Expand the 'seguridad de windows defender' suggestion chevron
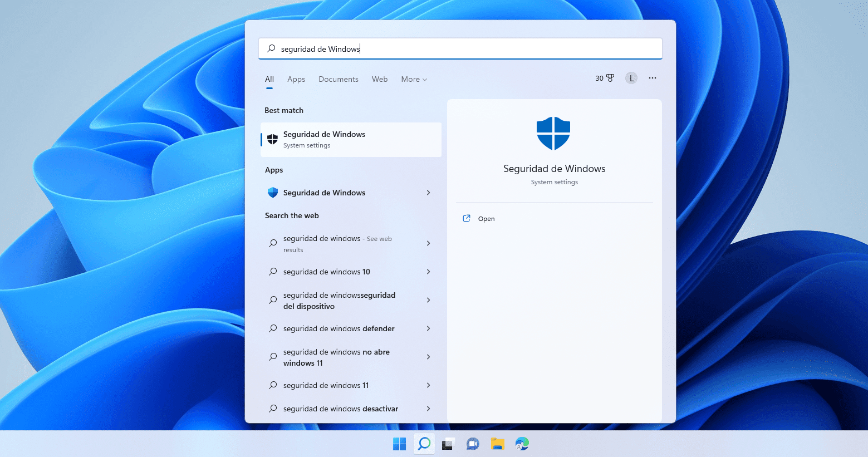Viewport: 868px width, 457px height. coord(428,328)
